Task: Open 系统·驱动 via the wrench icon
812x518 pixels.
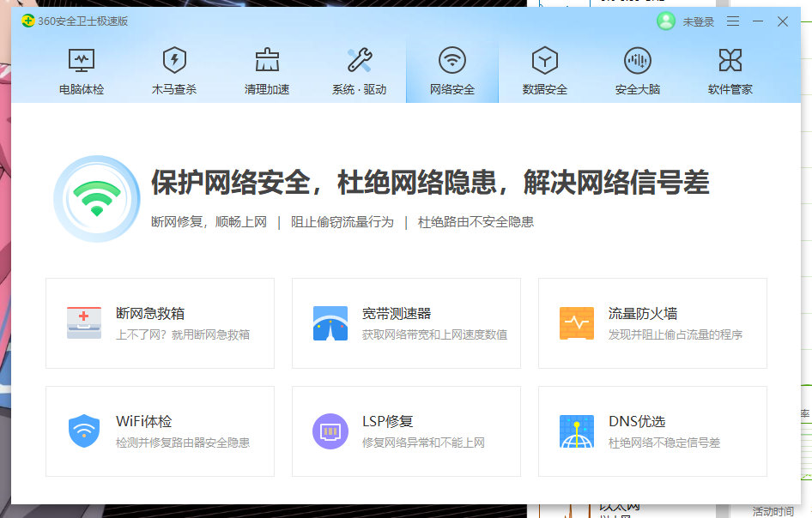Action: click(x=359, y=60)
